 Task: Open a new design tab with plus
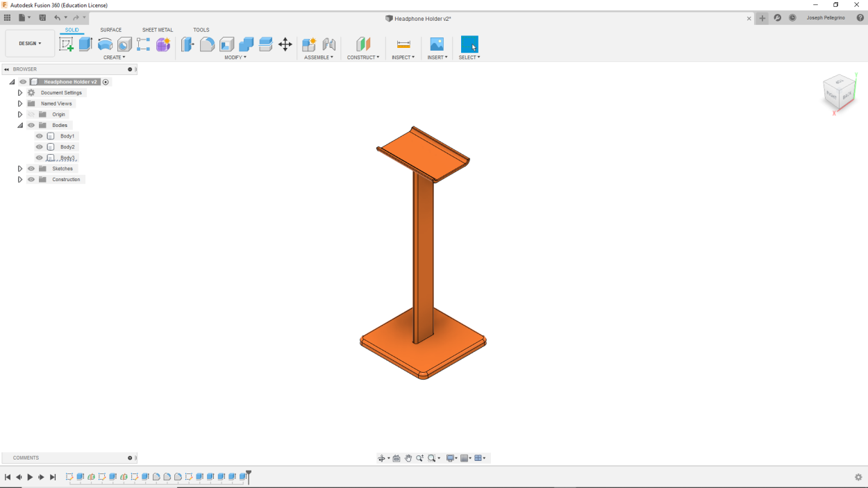[762, 18]
